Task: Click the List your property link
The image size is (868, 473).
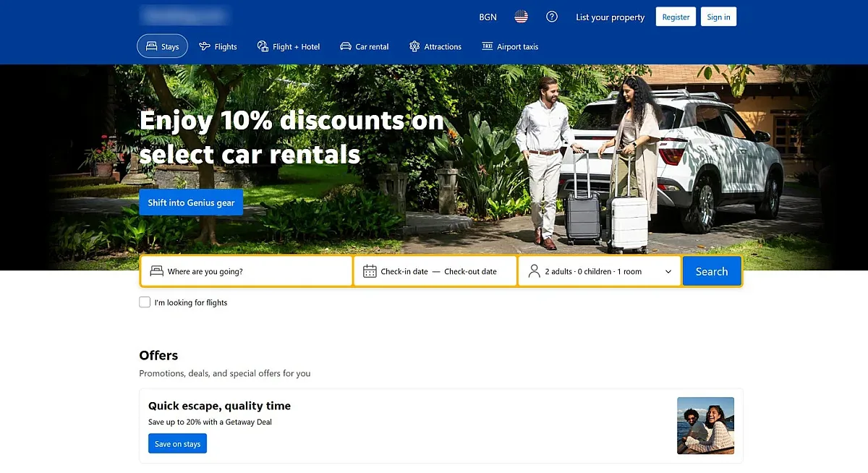Action: click(610, 17)
